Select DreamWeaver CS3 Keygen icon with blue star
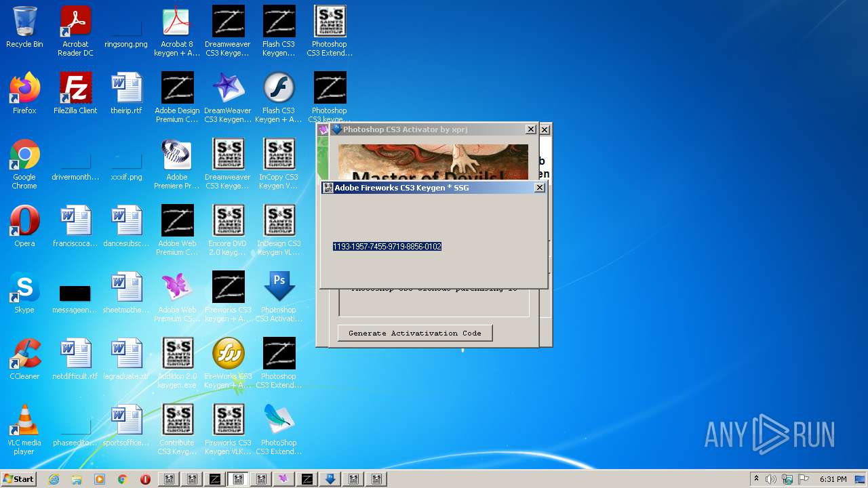Viewport: 868px width, 488px height. point(228,98)
